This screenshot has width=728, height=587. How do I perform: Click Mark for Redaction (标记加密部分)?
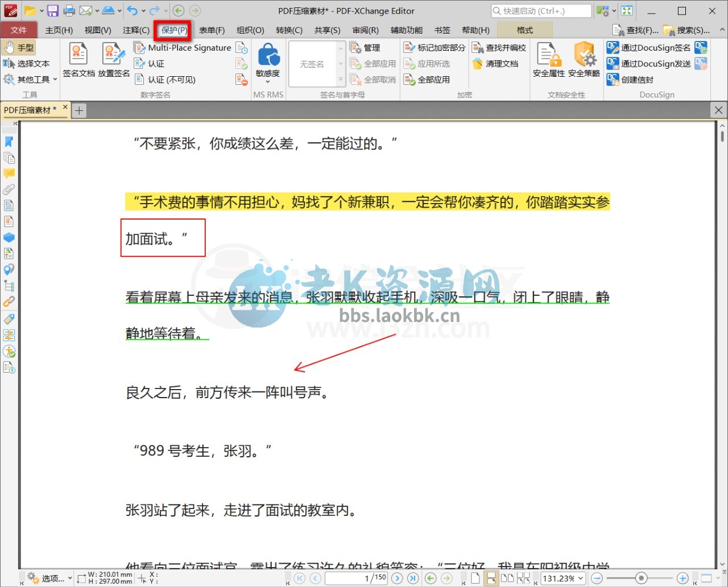pos(435,48)
